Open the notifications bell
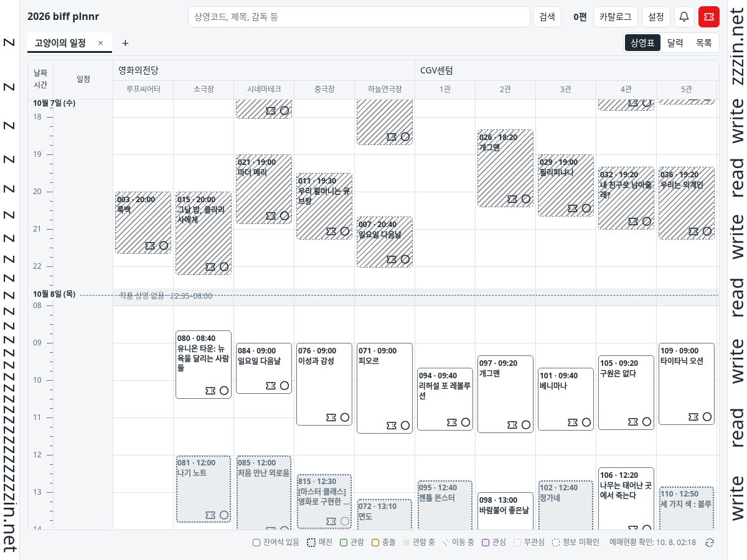 pyautogui.click(x=684, y=17)
